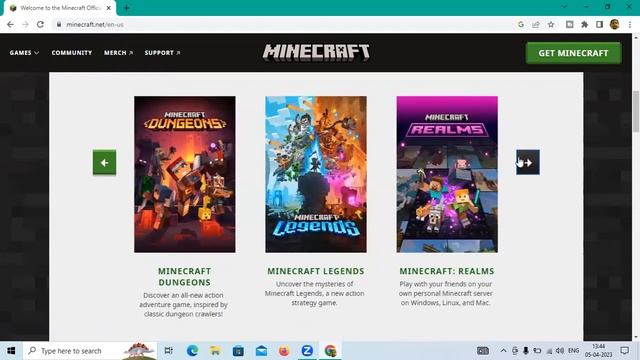Open volume control in tray
This screenshot has width=640, height=360.
[560, 351]
